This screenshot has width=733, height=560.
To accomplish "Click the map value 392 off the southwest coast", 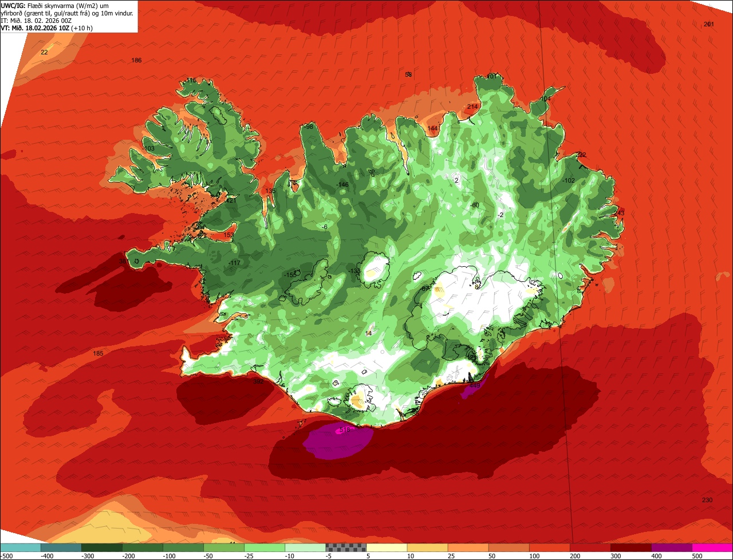I will coord(258,381).
